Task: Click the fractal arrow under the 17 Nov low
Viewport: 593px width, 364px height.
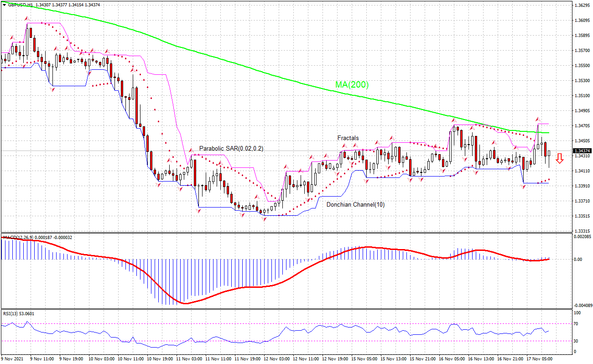Action: click(x=524, y=187)
